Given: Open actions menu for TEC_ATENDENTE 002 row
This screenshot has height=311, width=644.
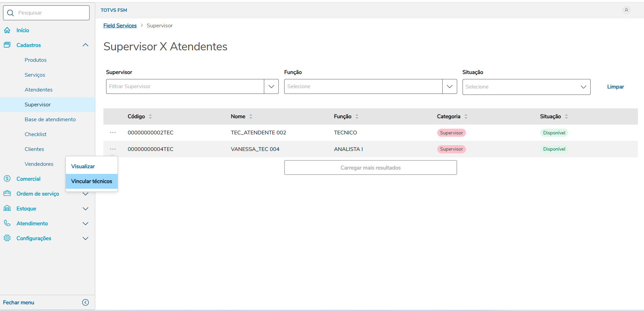Looking at the screenshot, I should 113,133.
